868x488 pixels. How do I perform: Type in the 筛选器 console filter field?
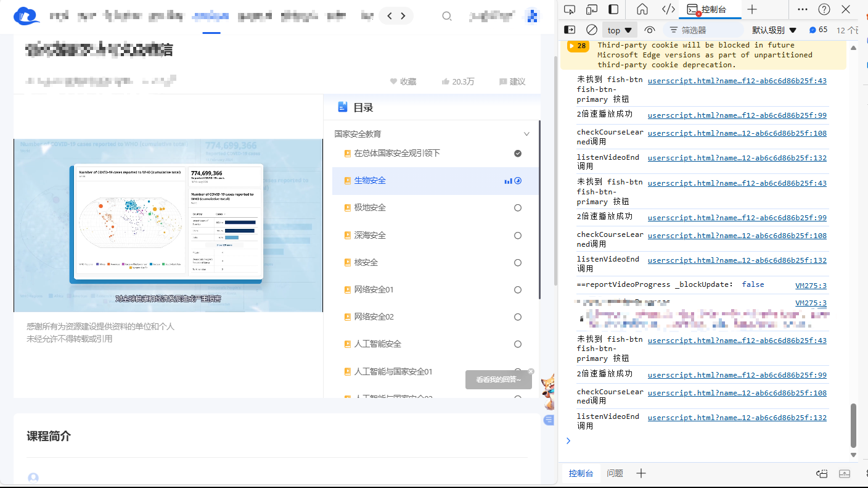pyautogui.click(x=709, y=30)
